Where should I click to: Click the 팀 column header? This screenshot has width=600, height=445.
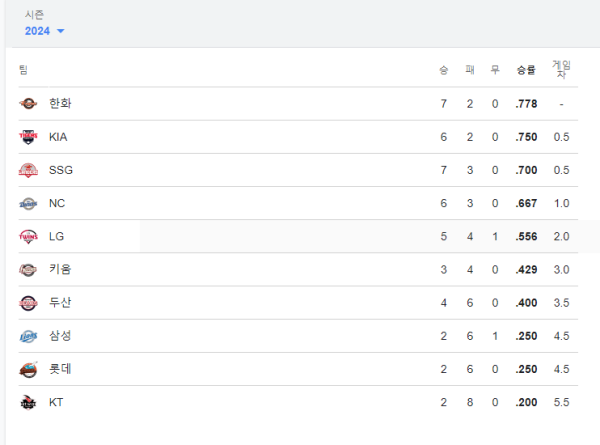[x=23, y=70]
